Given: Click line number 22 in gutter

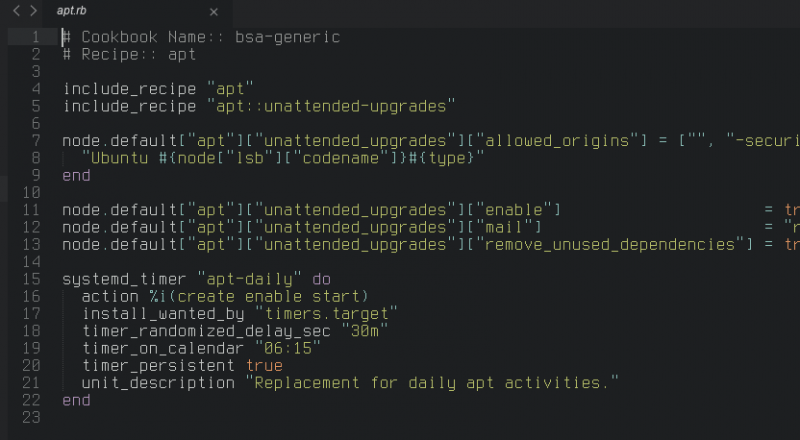Looking at the screenshot, I should tap(31, 400).
